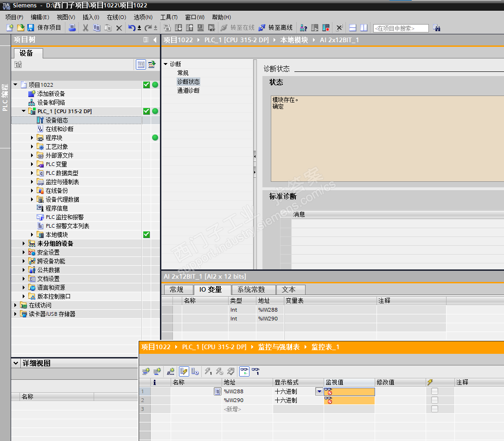Screen dimensions: 504x441
Task: Click the start simulation icon
Action: pyautogui.click(x=200, y=28)
